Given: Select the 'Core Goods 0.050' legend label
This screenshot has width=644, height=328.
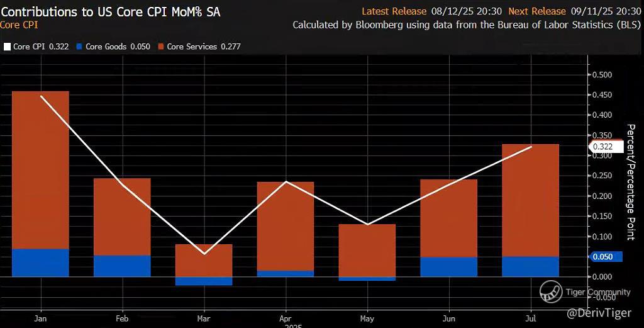Looking at the screenshot, I should [x=118, y=47].
